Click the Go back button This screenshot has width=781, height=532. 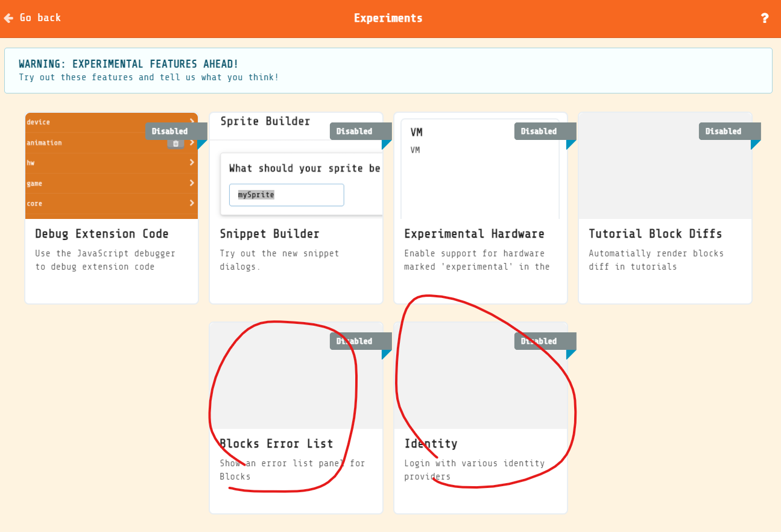coord(33,17)
